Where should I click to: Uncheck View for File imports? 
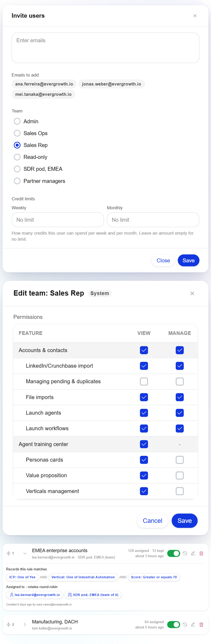144,397
